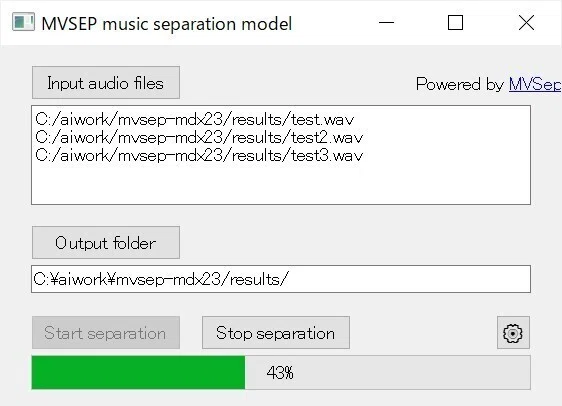
Task: Maximize the MVSEP window
Action: point(455,23)
